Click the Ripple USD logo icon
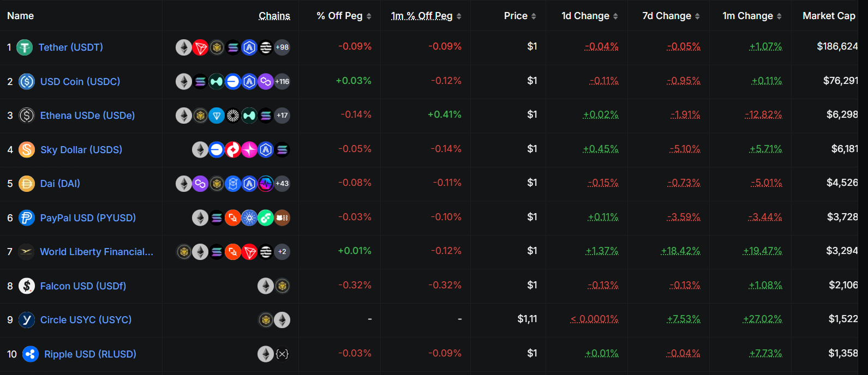 pos(31,354)
